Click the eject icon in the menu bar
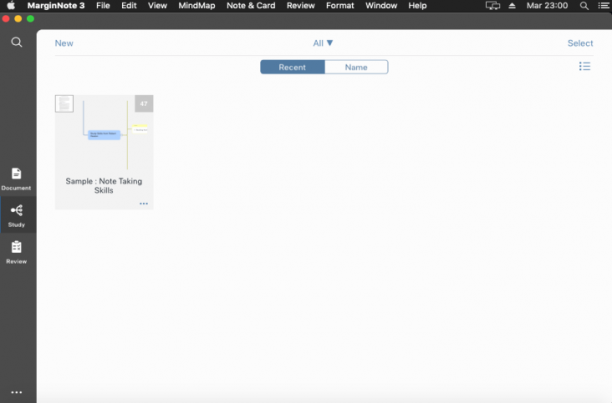 (512, 6)
